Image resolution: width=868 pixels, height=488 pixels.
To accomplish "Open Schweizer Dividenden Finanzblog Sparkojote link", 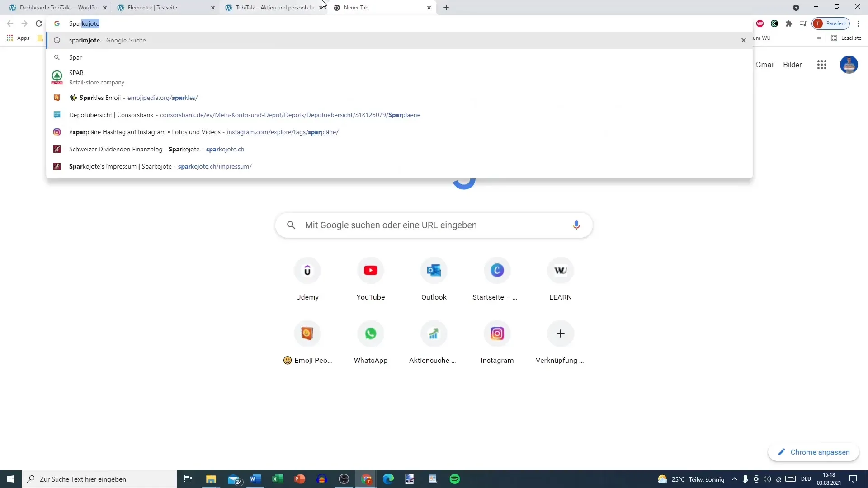I will pos(157,150).
